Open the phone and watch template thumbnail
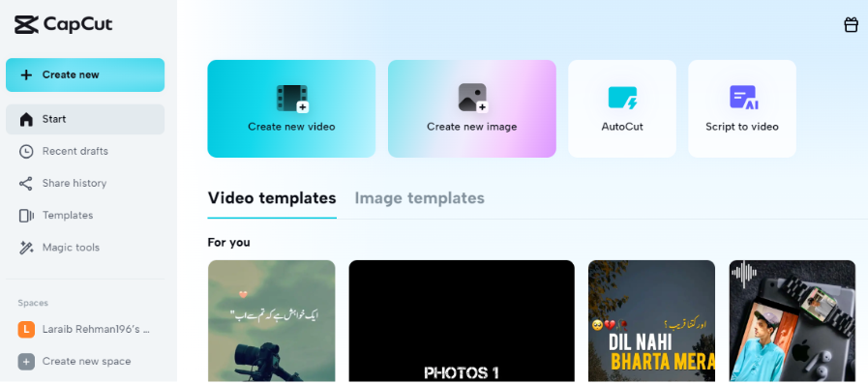 click(793, 321)
